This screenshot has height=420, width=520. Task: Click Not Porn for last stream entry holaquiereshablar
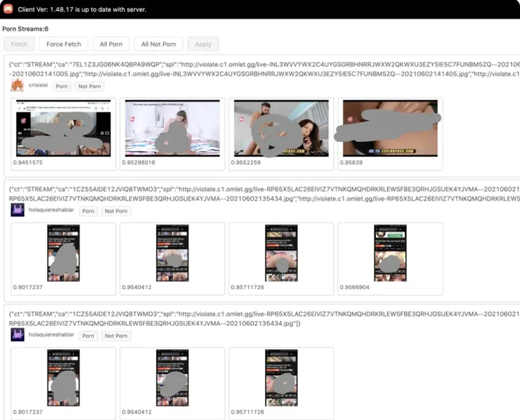[x=116, y=336]
